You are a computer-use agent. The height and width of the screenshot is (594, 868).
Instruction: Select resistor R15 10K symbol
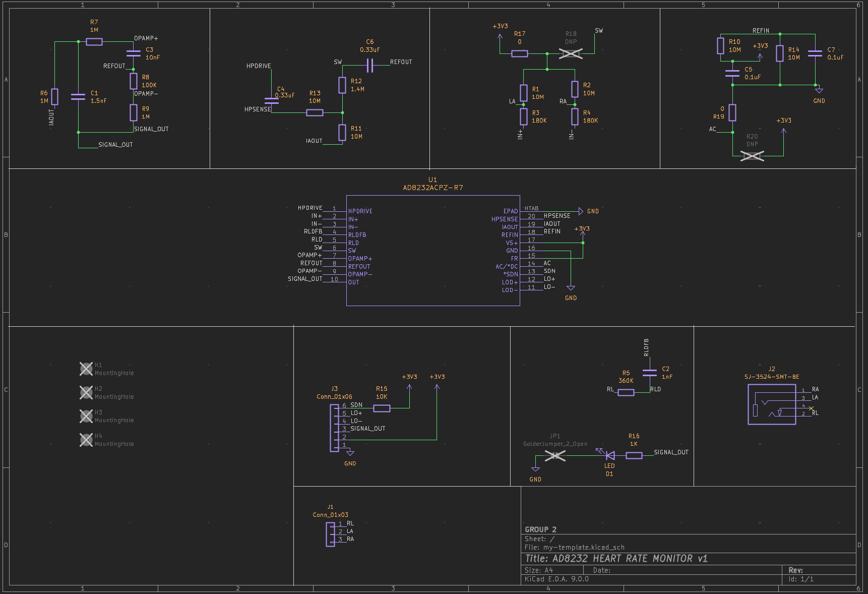382,408
